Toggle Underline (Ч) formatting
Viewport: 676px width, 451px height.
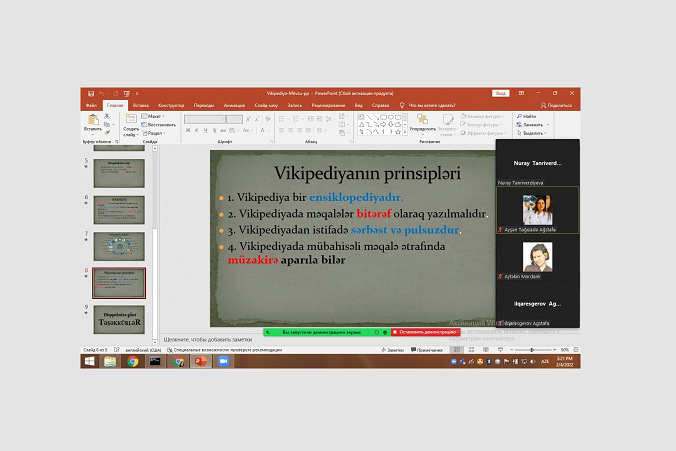coord(205,130)
